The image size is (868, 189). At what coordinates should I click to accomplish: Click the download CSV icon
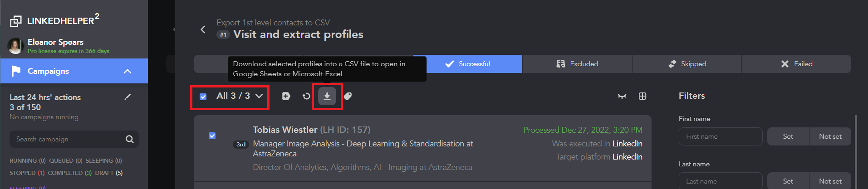(327, 96)
